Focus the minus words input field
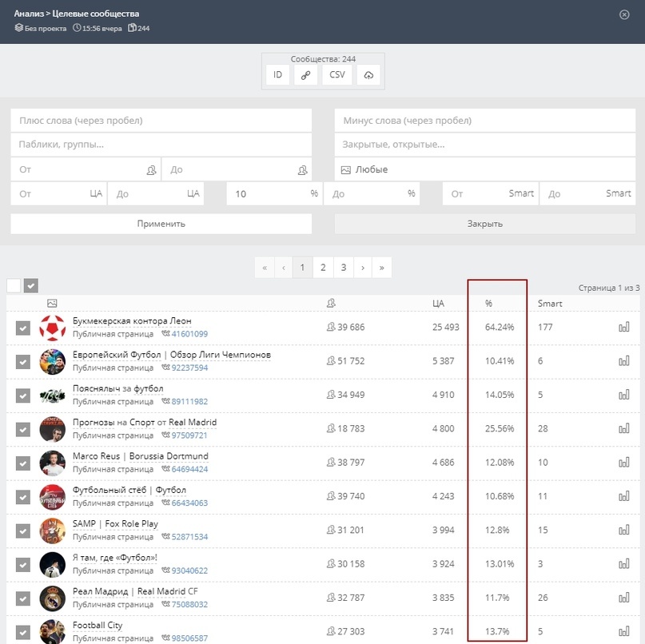This screenshot has height=644, width=645. click(x=485, y=121)
